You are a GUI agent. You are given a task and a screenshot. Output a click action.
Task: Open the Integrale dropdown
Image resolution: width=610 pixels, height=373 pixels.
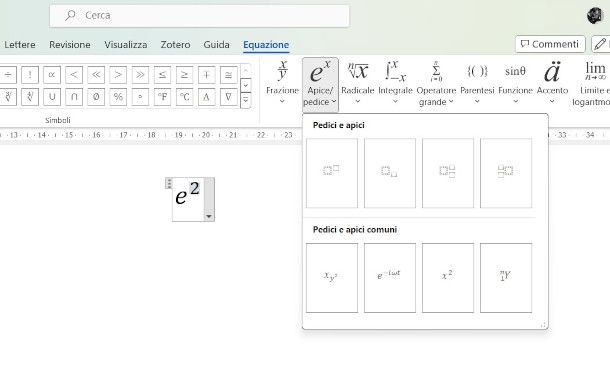click(395, 83)
